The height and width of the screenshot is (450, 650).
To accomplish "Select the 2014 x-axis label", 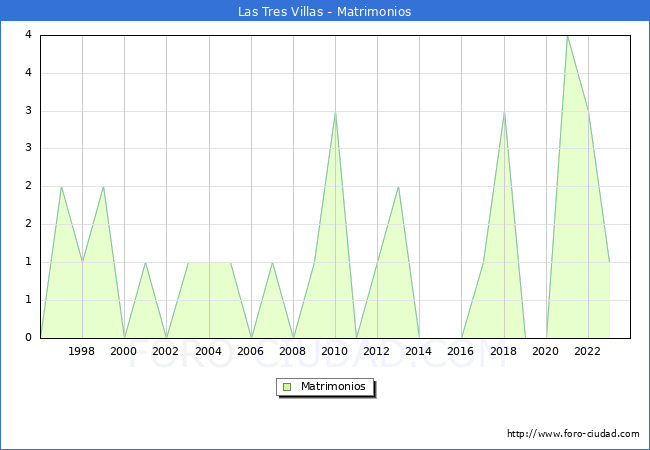I will click(419, 351).
